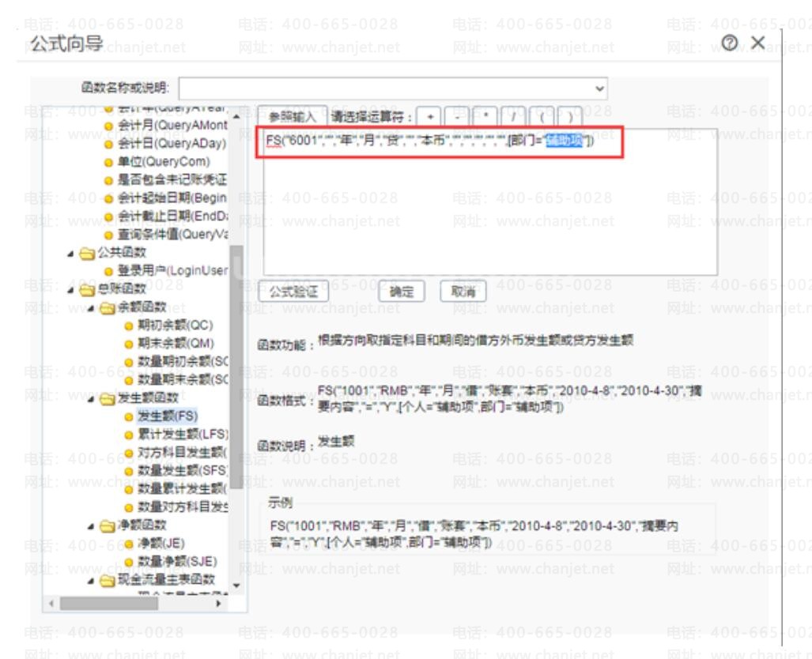This screenshot has height=659, width=812.
Task: Collapse the 公共函数 folder
Action: click(x=70, y=253)
